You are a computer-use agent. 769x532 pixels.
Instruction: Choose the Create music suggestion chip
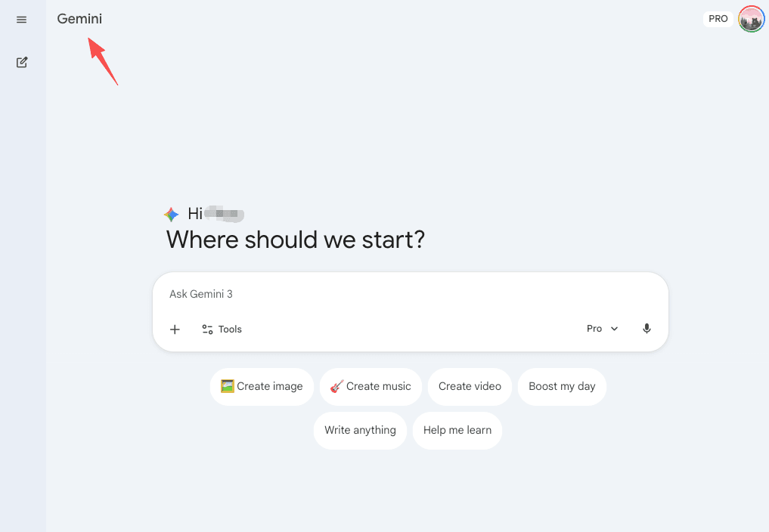[x=371, y=386]
